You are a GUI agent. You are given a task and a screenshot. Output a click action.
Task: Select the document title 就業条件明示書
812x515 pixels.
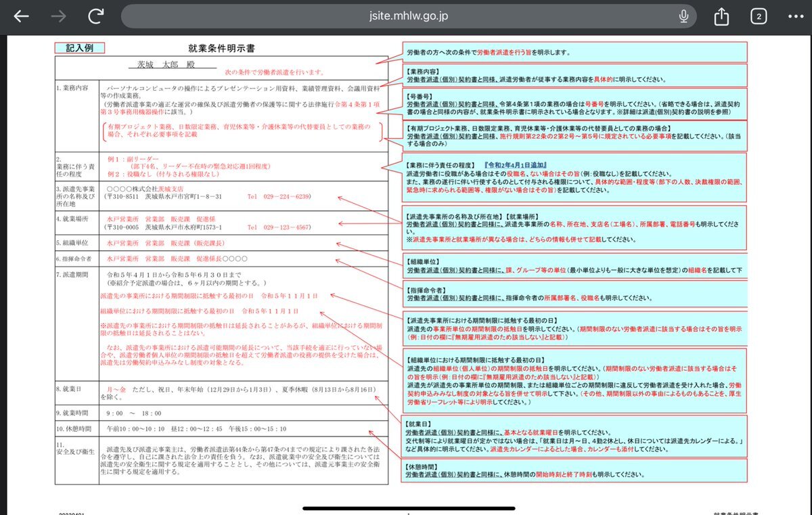(x=222, y=49)
